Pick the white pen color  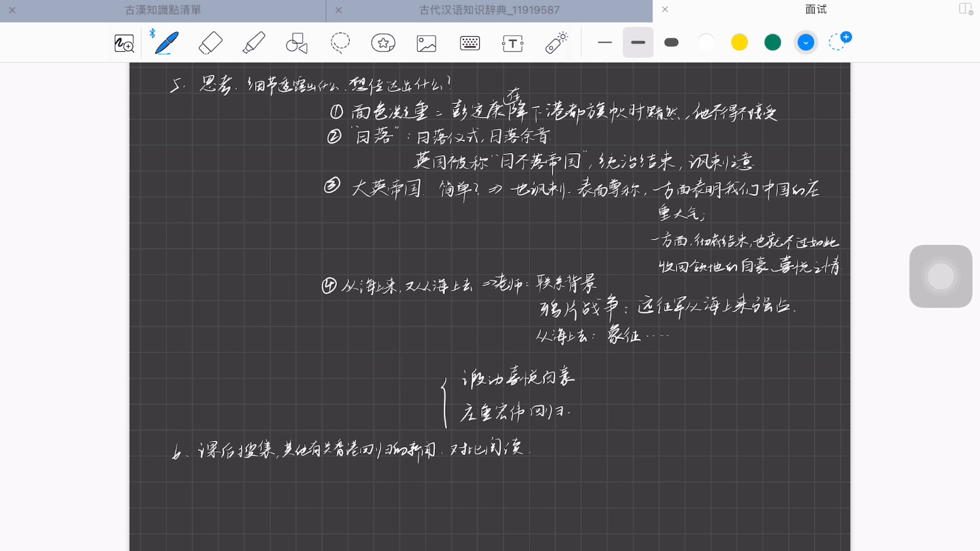click(706, 42)
